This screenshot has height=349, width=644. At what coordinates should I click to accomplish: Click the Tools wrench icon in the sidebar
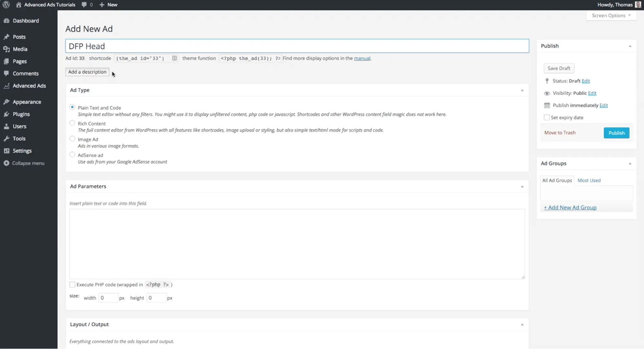click(x=6, y=138)
